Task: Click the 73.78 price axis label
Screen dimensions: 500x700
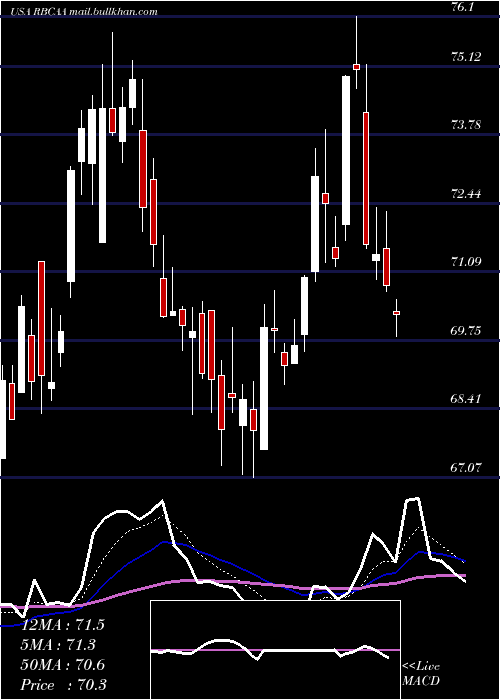Action: 466,125
